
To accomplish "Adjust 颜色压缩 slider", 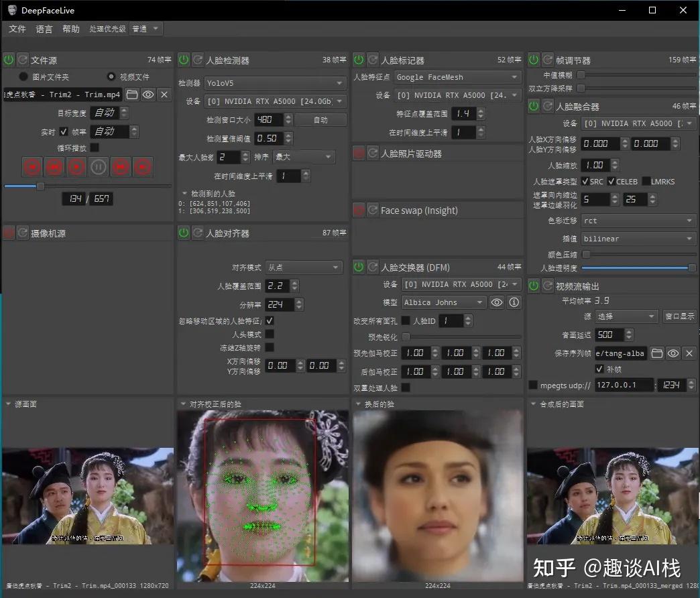I will (638, 254).
